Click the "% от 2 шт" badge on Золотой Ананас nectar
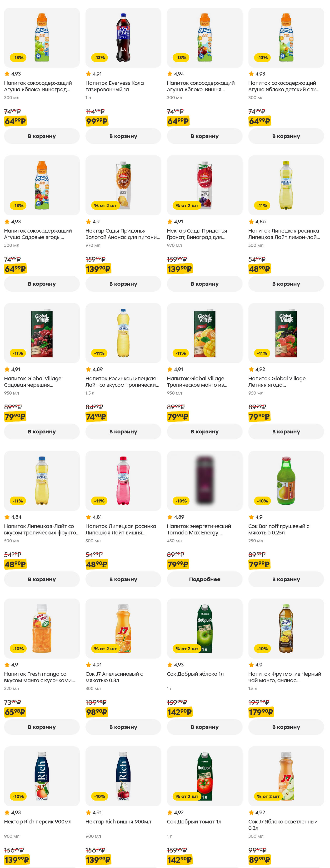Viewport: 330px width, 868px height. click(x=105, y=205)
